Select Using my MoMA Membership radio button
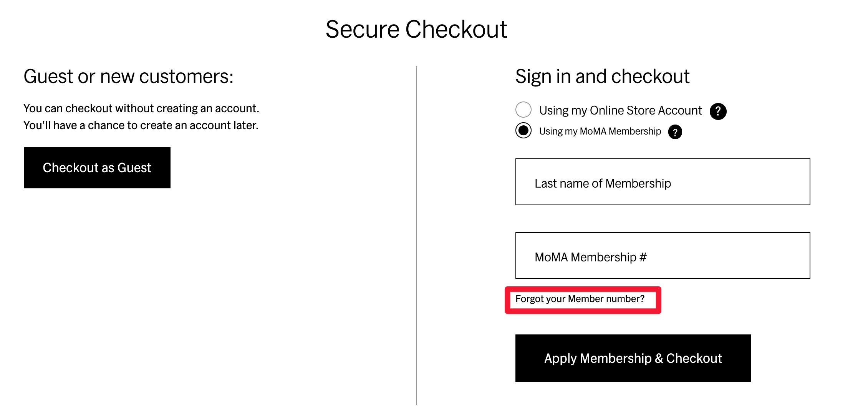Screen dimensions: 868x419 click(523, 130)
